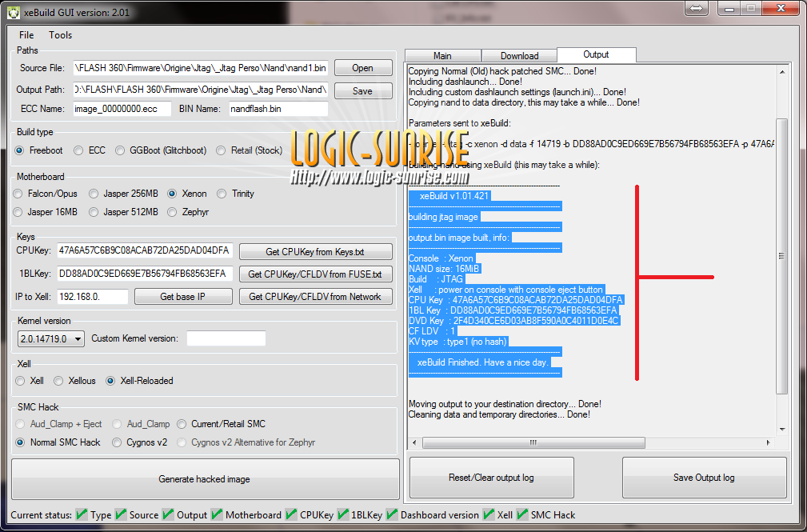Select Falcon/Opus motherboard
The width and height of the screenshot is (807, 532).
[46, 194]
